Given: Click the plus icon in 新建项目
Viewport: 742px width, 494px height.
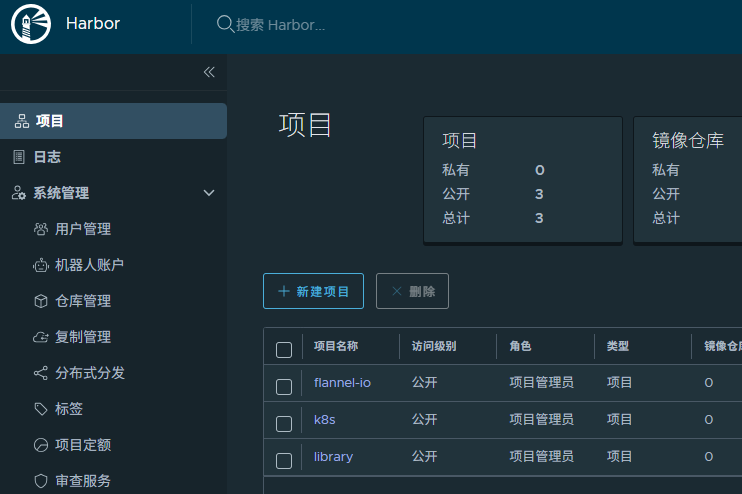Looking at the screenshot, I should [x=283, y=291].
